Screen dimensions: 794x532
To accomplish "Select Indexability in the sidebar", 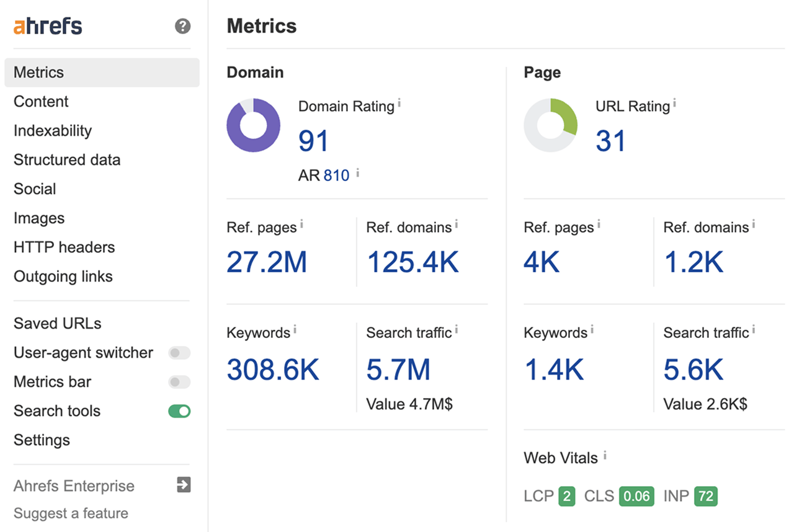I will (53, 130).
